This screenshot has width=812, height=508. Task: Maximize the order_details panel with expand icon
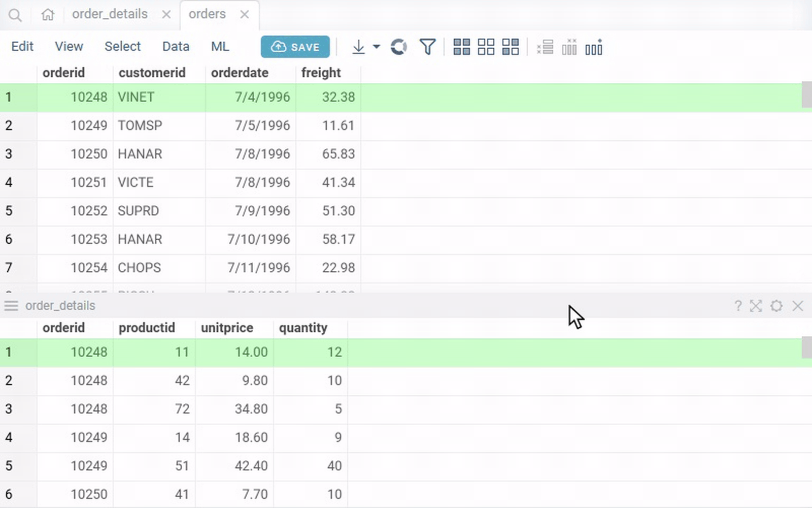pyautogui.click(x=756, y=306)
